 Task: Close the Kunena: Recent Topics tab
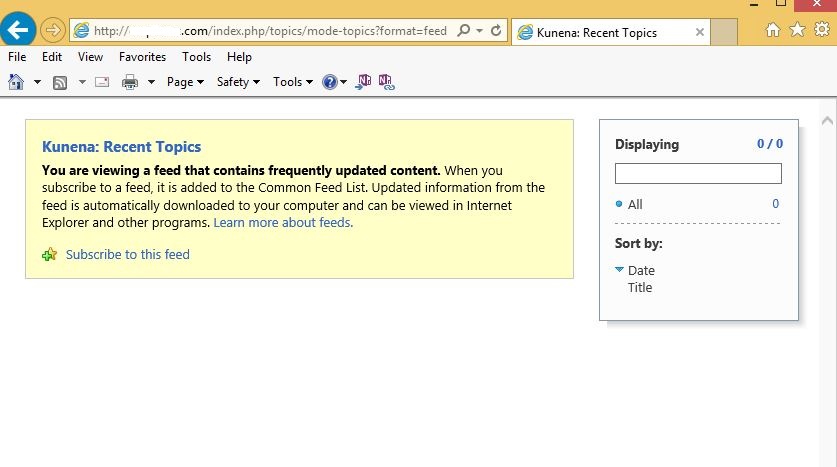700,33
